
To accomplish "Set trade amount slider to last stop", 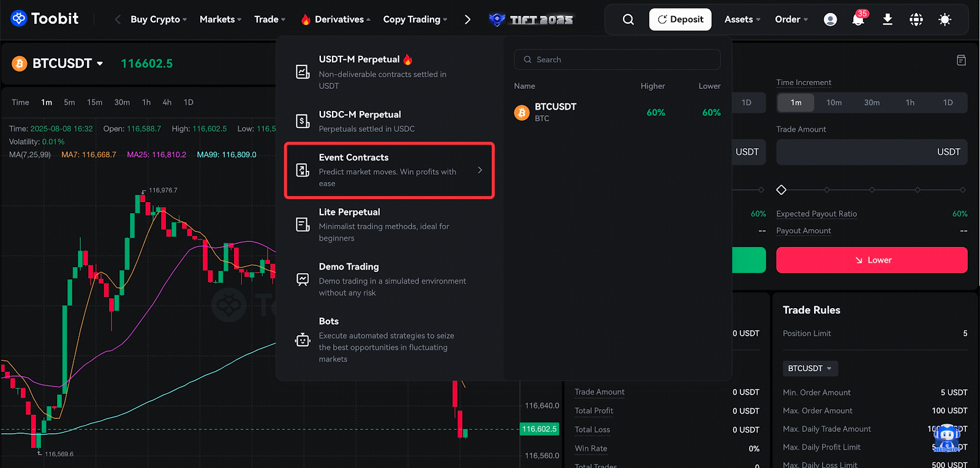I will [963, 190].
